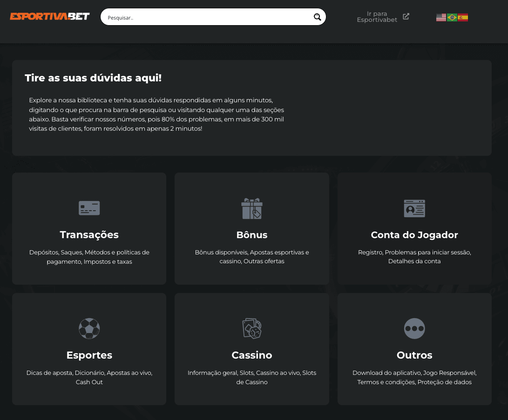Click the 'Explore a nossa biblioteca' paragraph

(156, 114)
